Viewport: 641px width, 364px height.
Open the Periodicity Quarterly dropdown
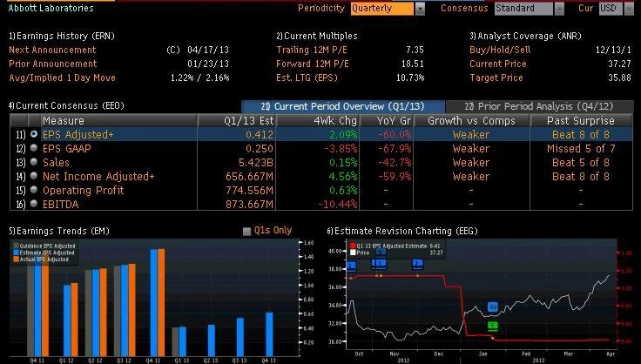[x=420, y=9]
